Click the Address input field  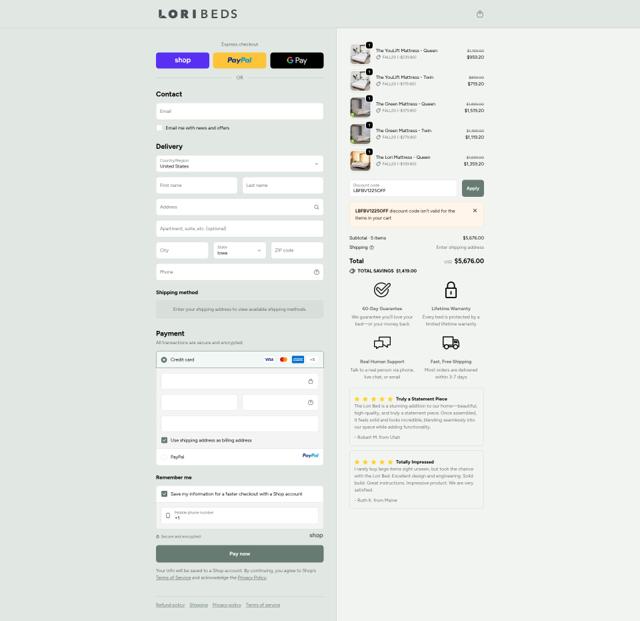pyautogui.click(x=240, y=207)
